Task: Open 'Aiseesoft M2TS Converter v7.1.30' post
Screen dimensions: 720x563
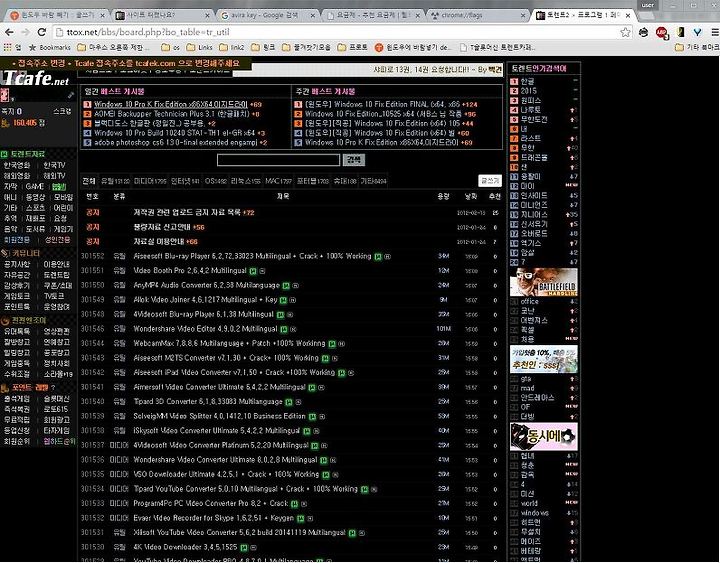Action: pyautogui.click(x=225, y=358)
